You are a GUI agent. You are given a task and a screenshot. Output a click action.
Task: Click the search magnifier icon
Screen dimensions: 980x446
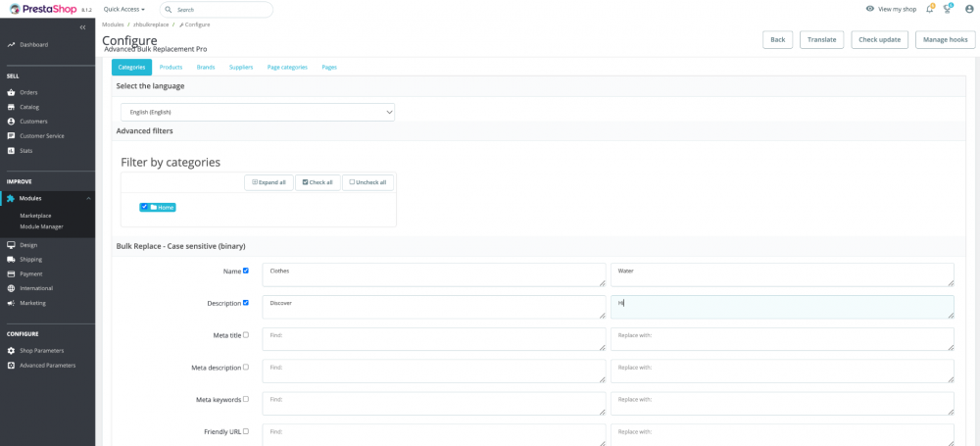[x=169, y=10]
